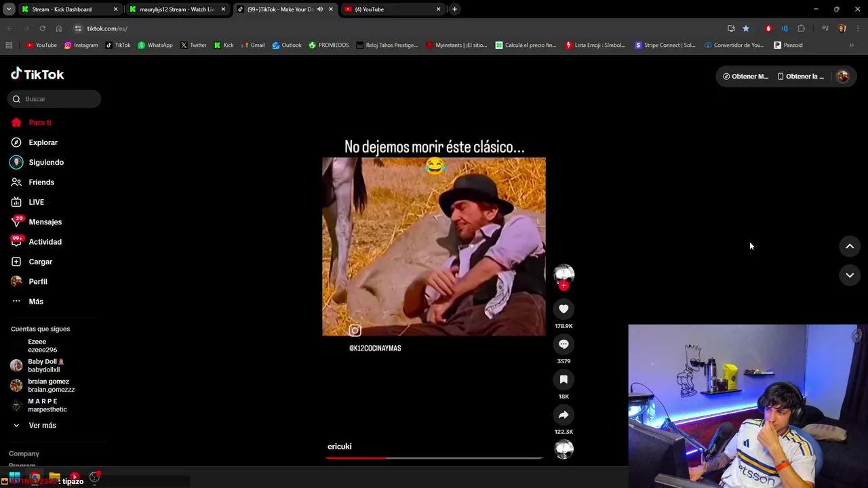
Task: Toggle the bookmark star for this page
Action: (x=746, y=28)
